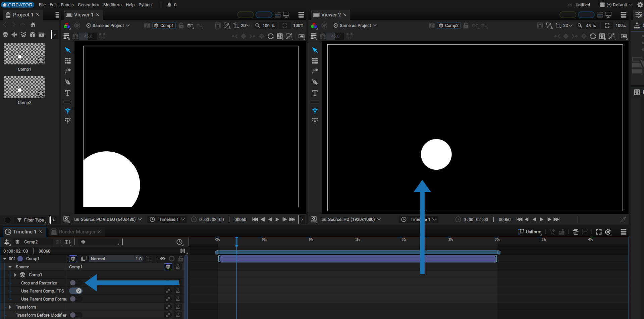644x319 pixels.
Task: Open Same as Project dropdown in Viewer 2
Action: pyautogui.click(x=355, y=25)
